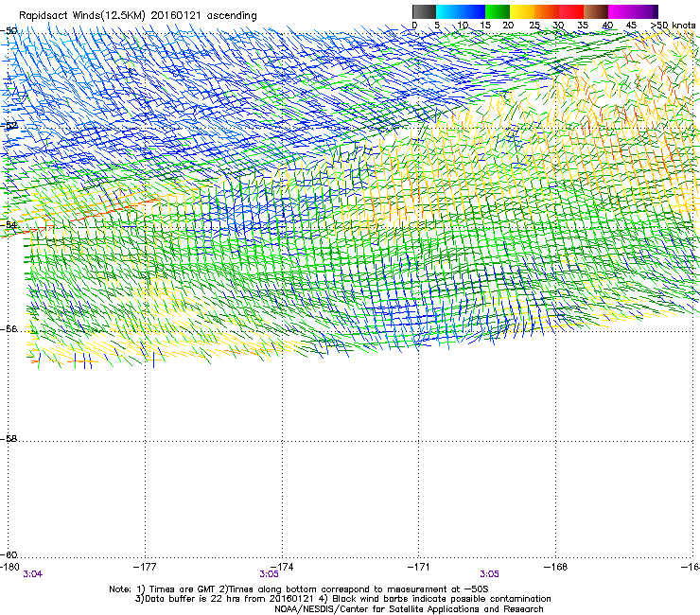Click the green 15-20 knots legend swatch
This screenshot has width=700, height=615.
click(x=498, y=11)
